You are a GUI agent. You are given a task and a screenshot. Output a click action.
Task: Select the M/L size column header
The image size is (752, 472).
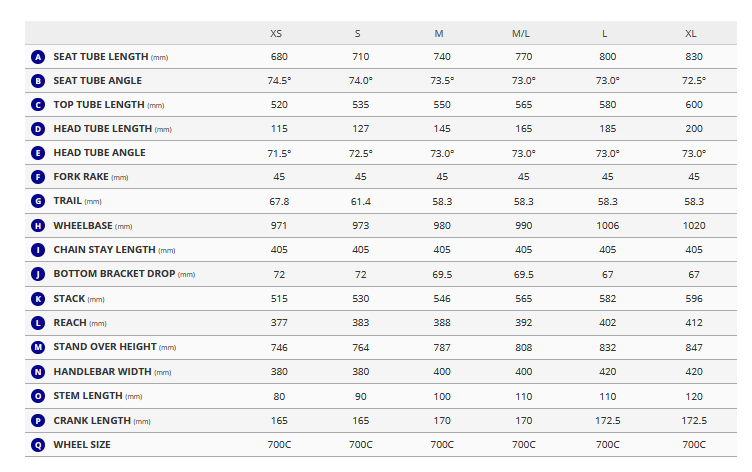coord(521,34)
